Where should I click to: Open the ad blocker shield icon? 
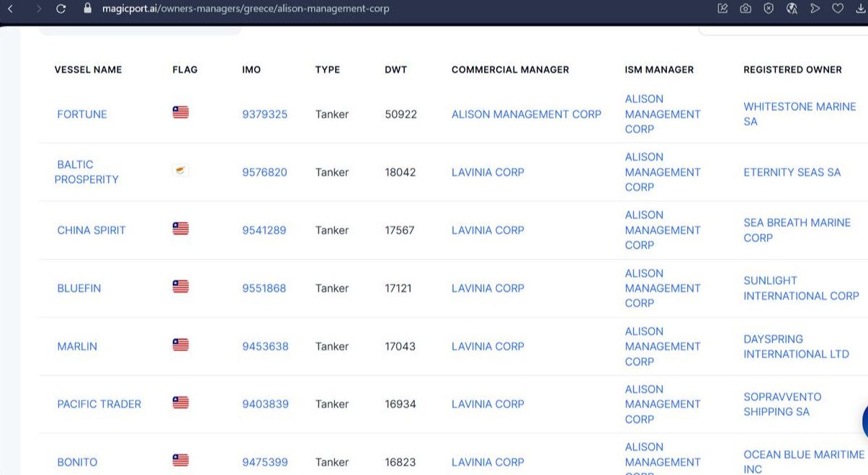coord(769,9)
